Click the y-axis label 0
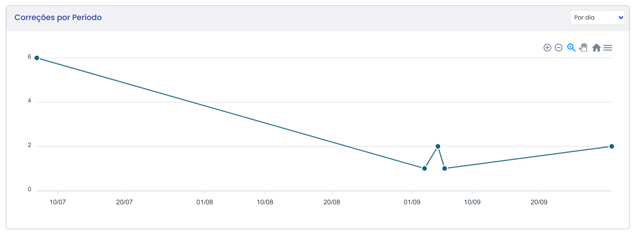This screenshot has height=235, width=644. [29, 189]
